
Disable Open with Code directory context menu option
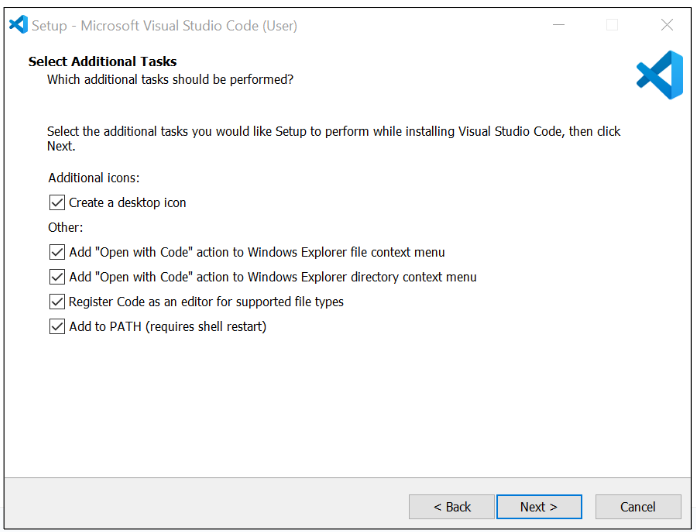(57, 277)
